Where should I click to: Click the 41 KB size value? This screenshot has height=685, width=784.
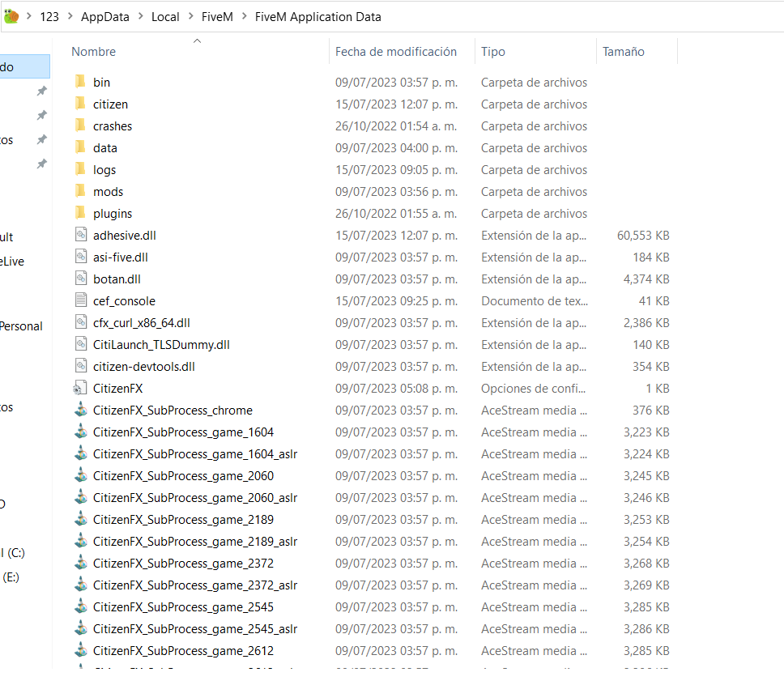coord(654,300)
